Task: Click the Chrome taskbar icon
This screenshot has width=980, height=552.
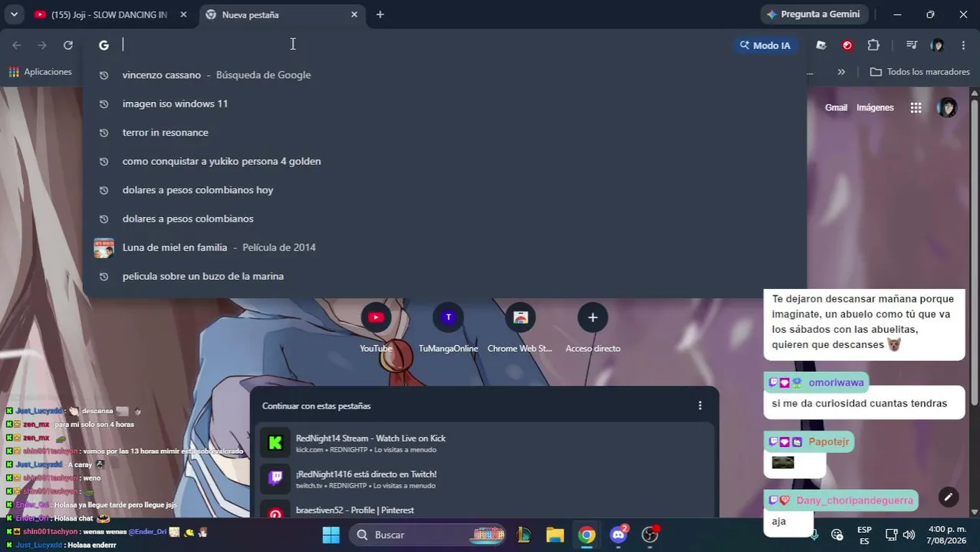Action: (587, 535)
